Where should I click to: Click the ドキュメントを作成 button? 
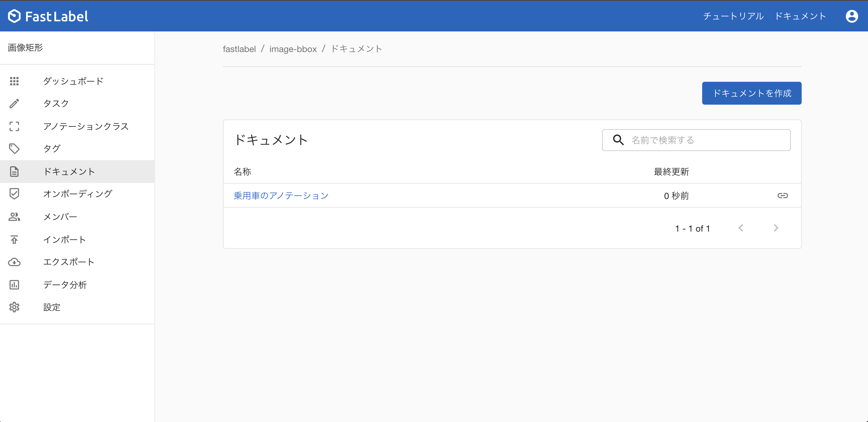coord(751,93)
